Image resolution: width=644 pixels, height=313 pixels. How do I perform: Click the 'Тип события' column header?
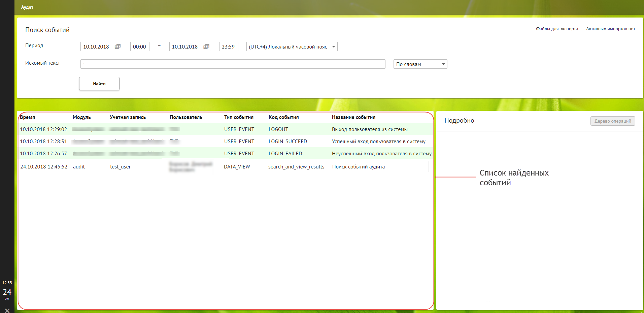tap(239, 117)
